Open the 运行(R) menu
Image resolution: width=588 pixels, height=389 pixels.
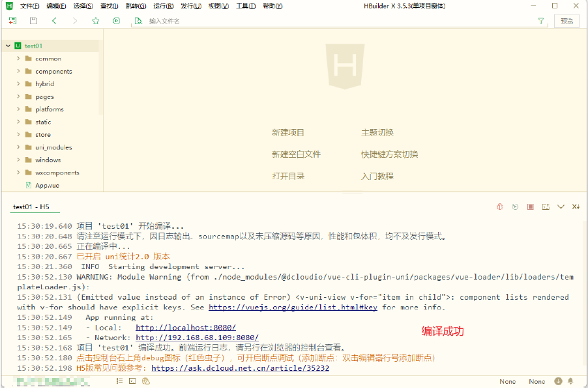coord(164,6)
